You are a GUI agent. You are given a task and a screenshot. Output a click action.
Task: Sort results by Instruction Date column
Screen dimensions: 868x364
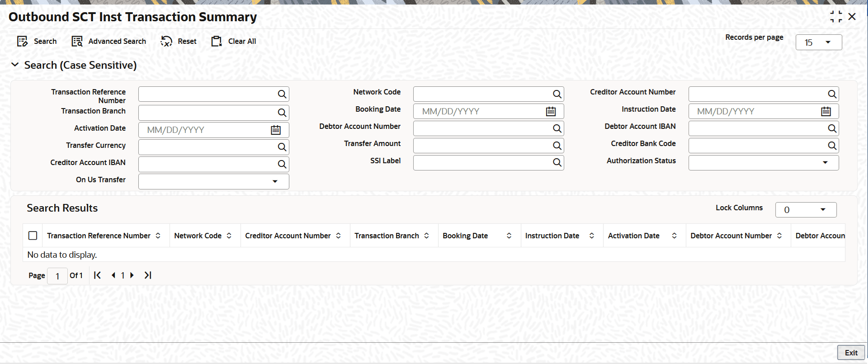tap(591, 236)
